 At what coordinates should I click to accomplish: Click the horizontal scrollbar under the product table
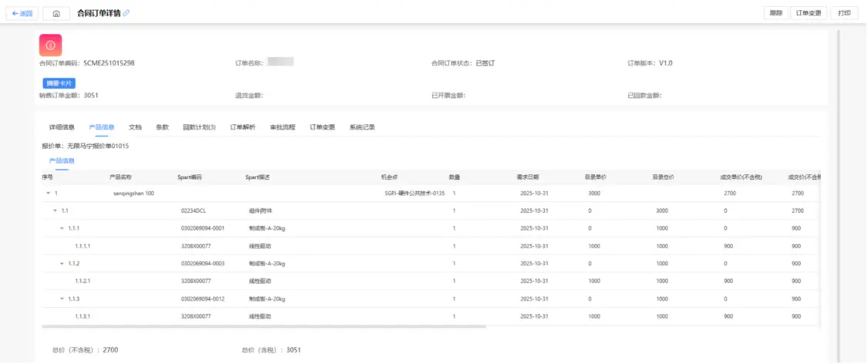(264, 327)
